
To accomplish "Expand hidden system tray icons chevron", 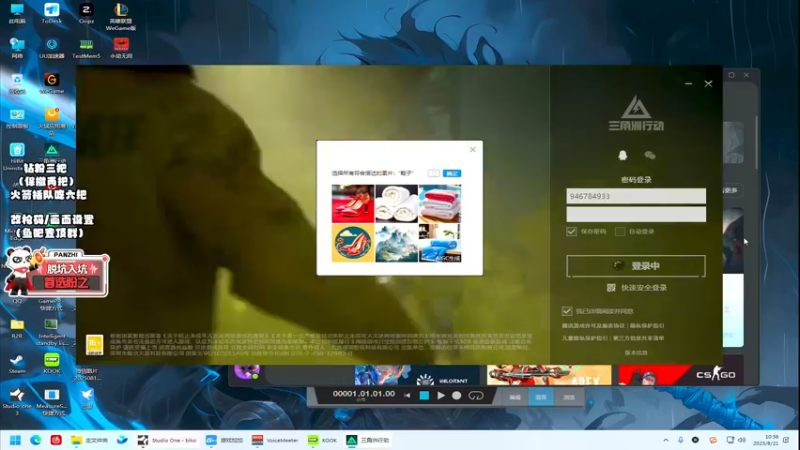I will pyautogui.click(x=666, y=440).
